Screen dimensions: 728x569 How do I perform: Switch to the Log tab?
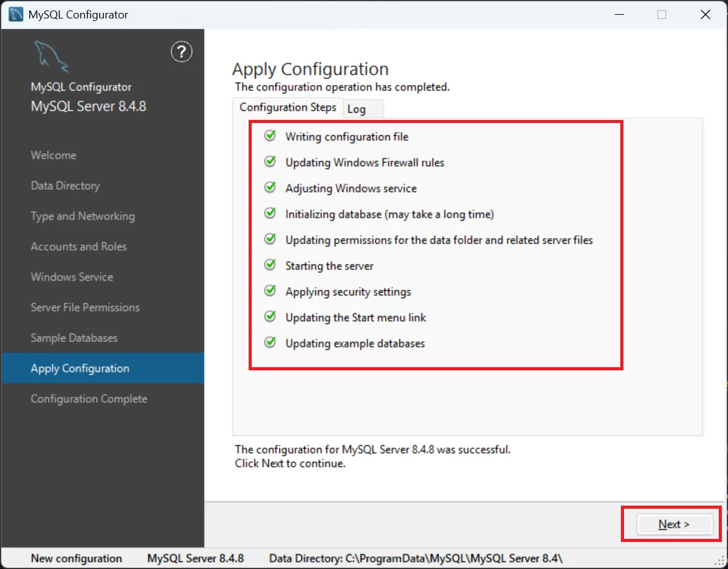[x=357, y=109]
